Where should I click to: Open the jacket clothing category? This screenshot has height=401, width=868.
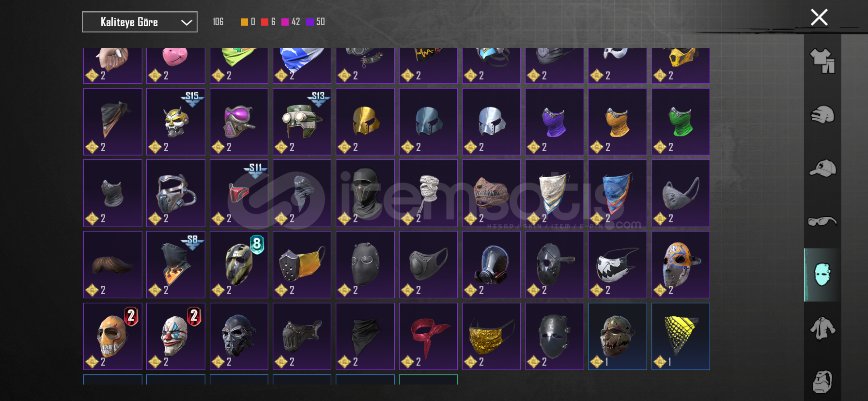tap(822, 328)
